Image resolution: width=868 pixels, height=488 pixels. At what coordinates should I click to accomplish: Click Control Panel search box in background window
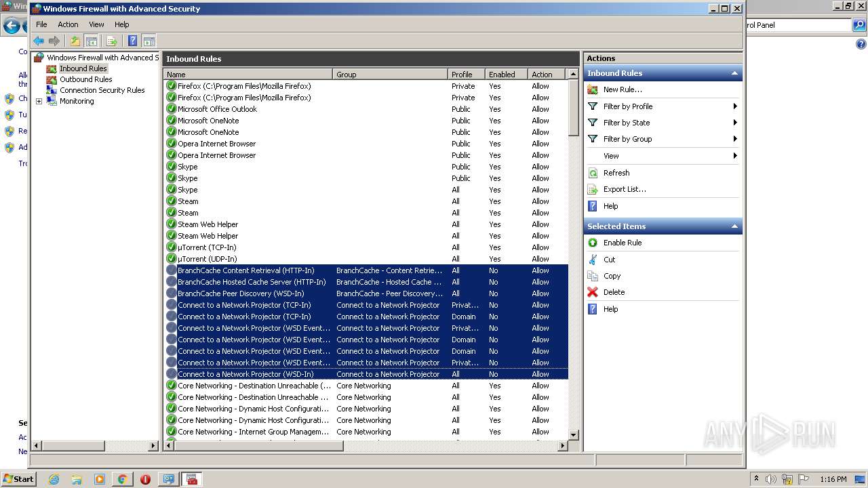click(797, 25)
